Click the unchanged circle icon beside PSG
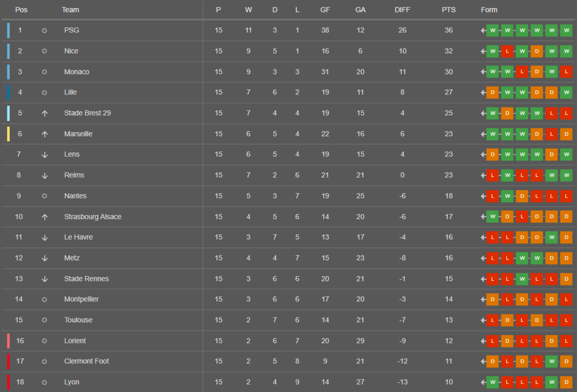The image size is (577, 392). point(44,31)
